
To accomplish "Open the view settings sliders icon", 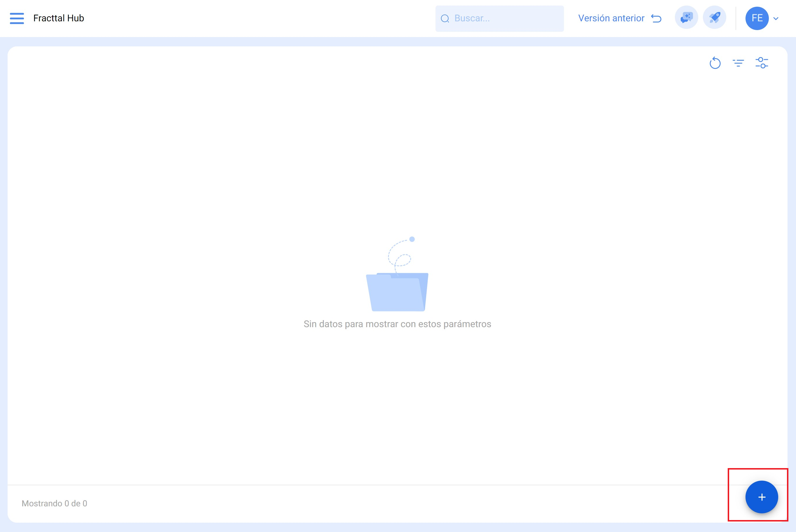I will pyautogui.click(x=762, y=63).
